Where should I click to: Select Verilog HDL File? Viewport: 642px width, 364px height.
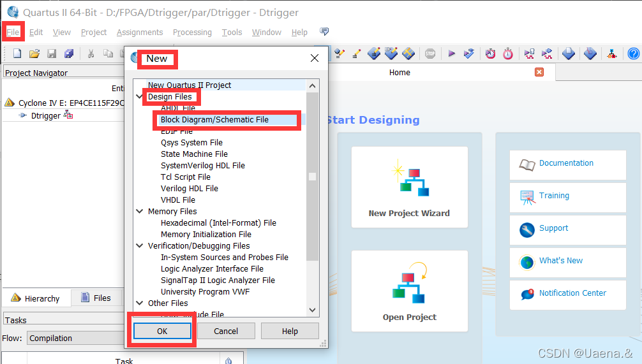(x=189, y=188)
